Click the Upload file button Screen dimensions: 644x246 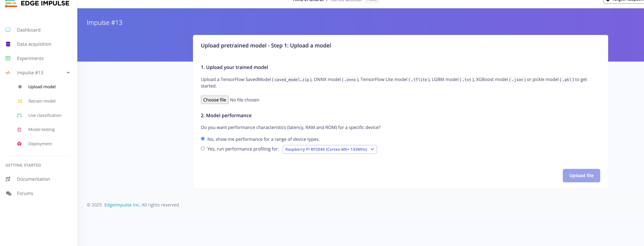click(581, 175)
